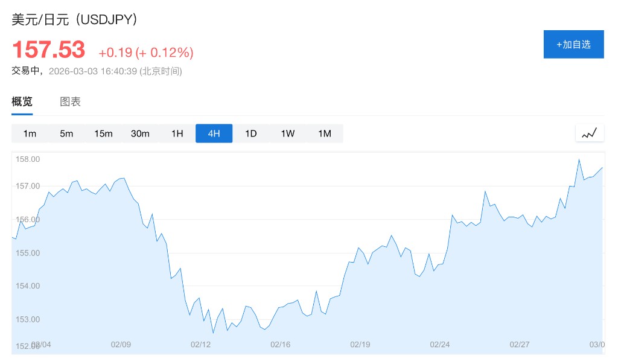Choose the 1M monthly interval
Image resolution: width=618 pixels, height=364 pixels.
(x=325, y=133)
